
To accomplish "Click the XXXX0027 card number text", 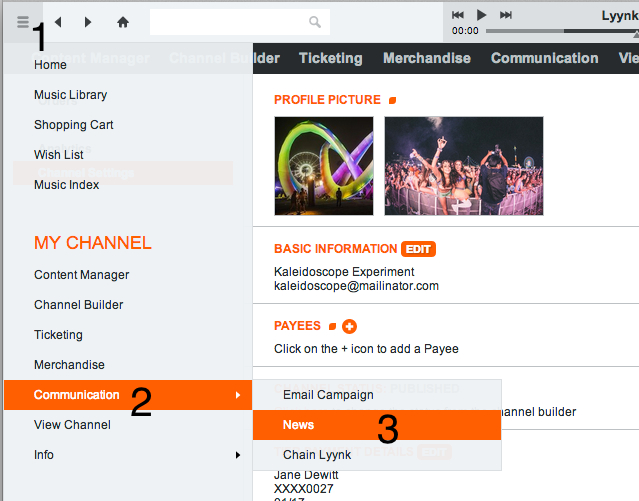I will point(304,488).
